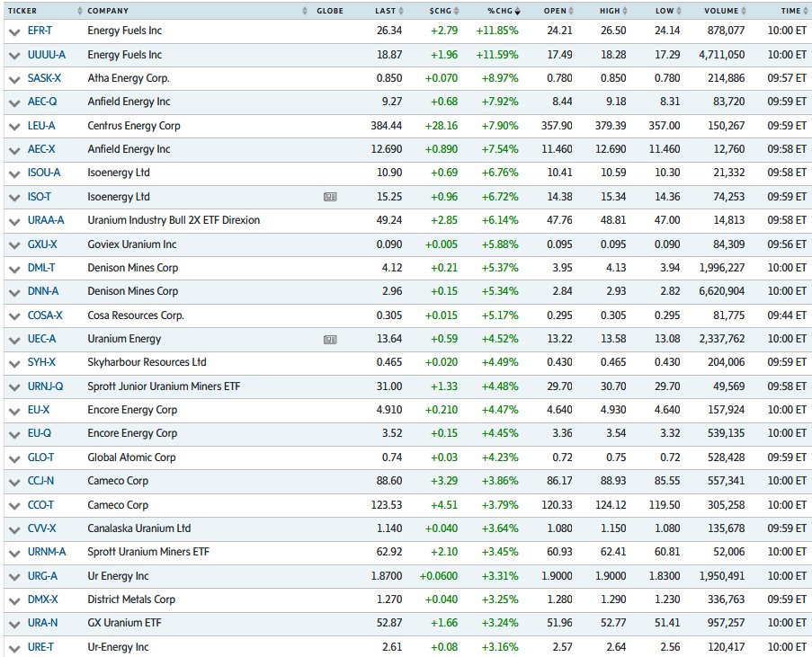Click the sort arrow beside the %CHG header
The image size is (812, 657).
[x=518, y=11]
